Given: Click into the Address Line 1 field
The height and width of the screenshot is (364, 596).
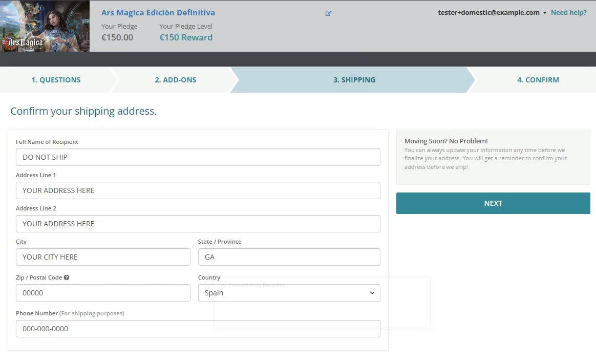Looking at the screenshot, I should tap(198, 190).
